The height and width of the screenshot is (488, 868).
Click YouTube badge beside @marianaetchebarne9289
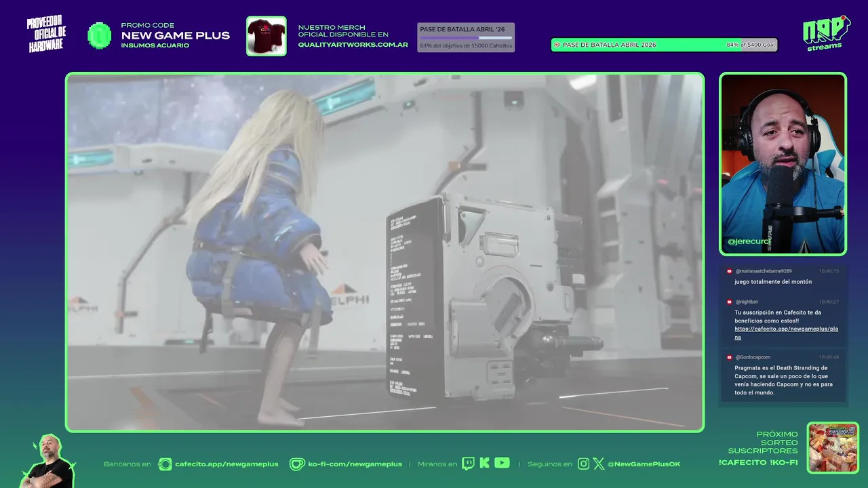[x=729, y=271]
